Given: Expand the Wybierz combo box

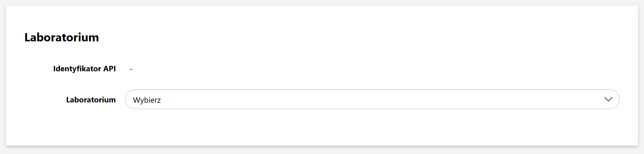Looking at the screenshot, I should [372, 99].
